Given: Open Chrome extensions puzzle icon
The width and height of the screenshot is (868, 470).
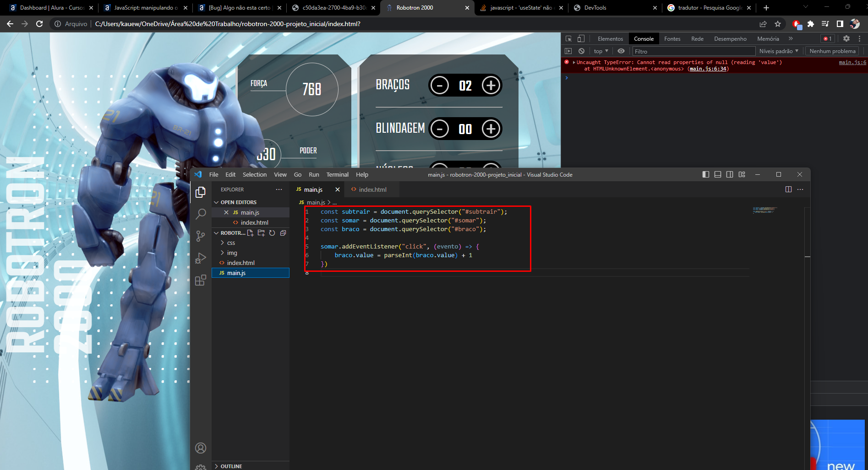Looking at the screenshot, I should (811, 24).
